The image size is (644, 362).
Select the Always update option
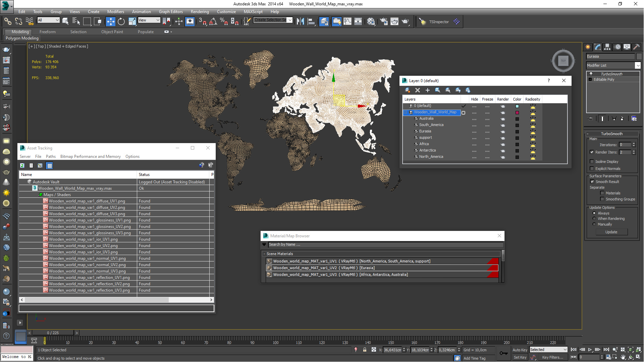click(594, 213)
